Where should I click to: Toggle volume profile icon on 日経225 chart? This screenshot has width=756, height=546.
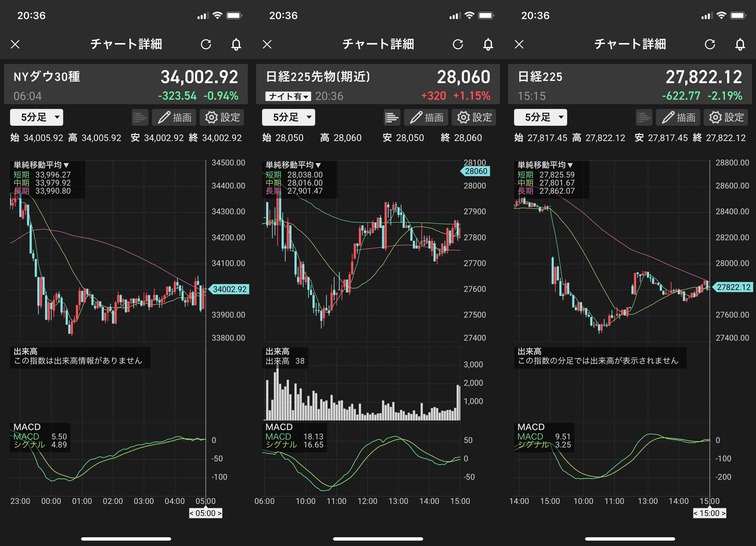point(644,117)
